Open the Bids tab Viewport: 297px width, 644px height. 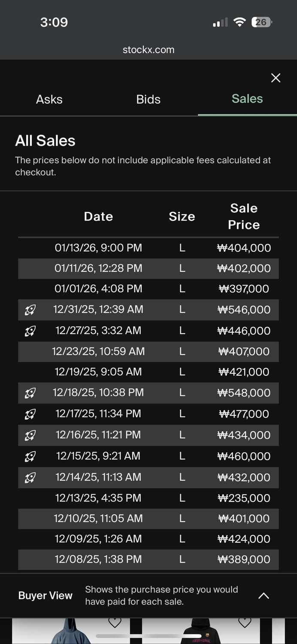[148, 99]
